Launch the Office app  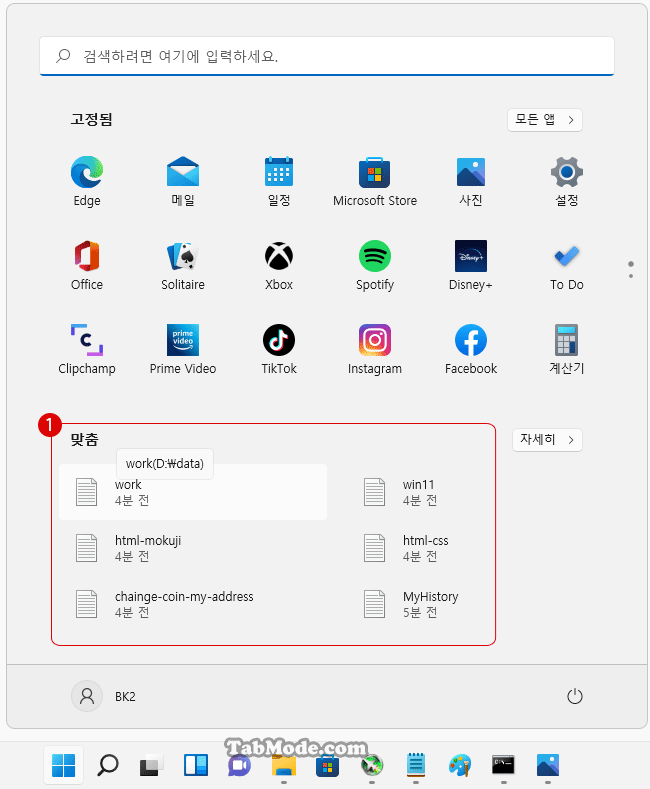87,265
